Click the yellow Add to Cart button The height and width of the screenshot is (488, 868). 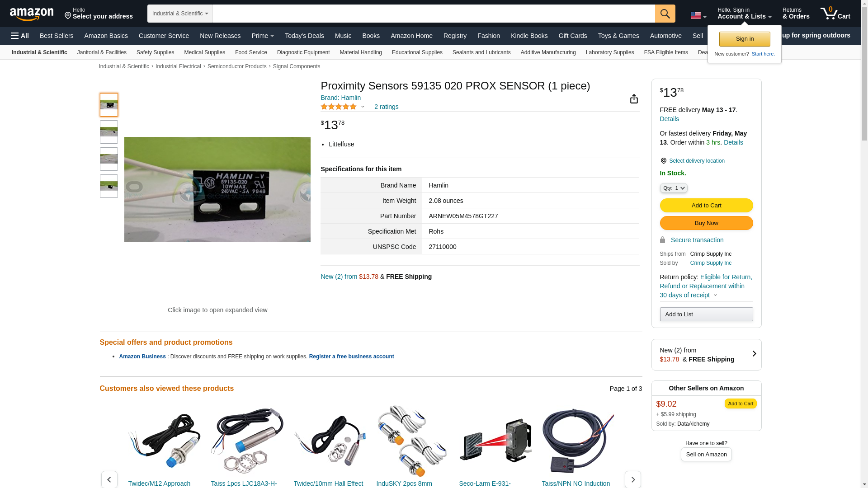tap(706, 206)
